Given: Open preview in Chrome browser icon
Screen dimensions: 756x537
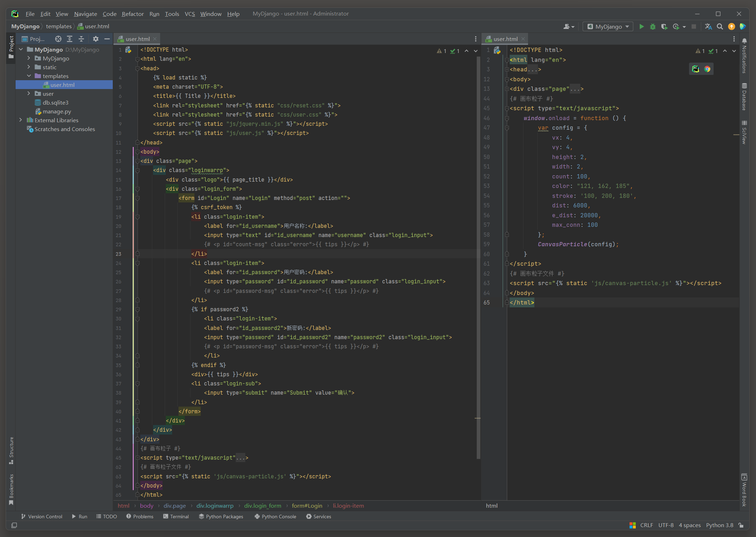Looking at the screenshot, I should coord(707,69).
